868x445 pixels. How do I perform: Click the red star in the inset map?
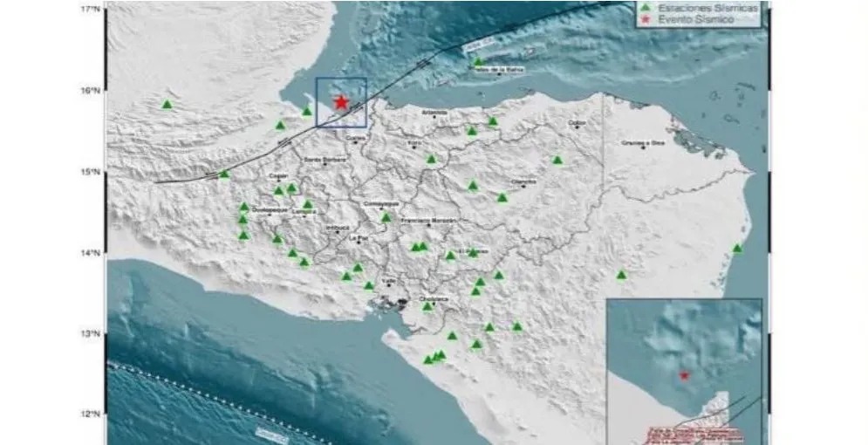click(684, 375)
